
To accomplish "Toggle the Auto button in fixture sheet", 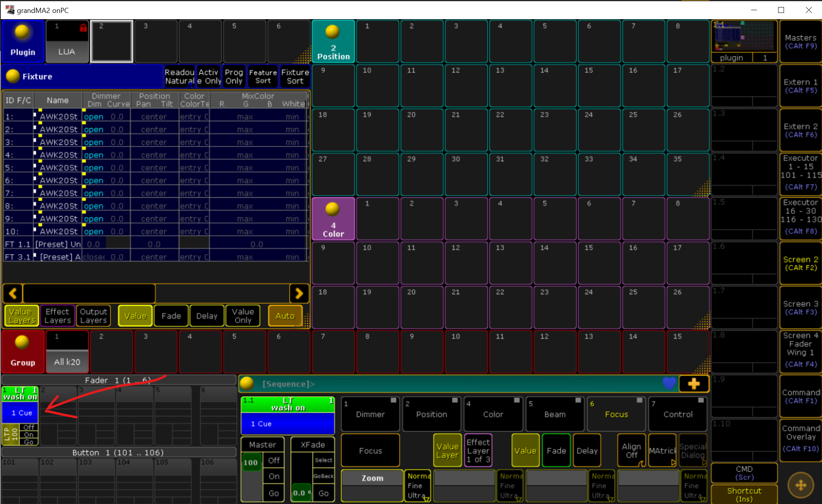I will (285, 316).
